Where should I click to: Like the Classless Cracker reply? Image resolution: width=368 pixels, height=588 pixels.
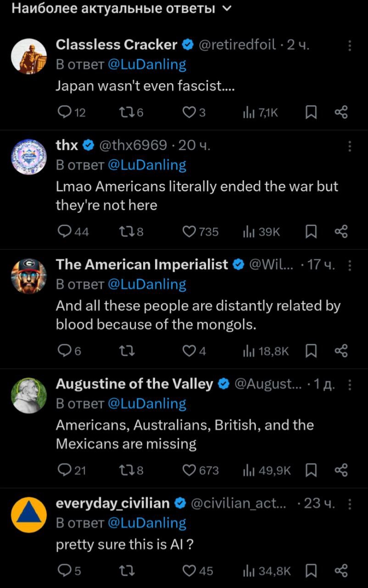(x=189, y=113)
